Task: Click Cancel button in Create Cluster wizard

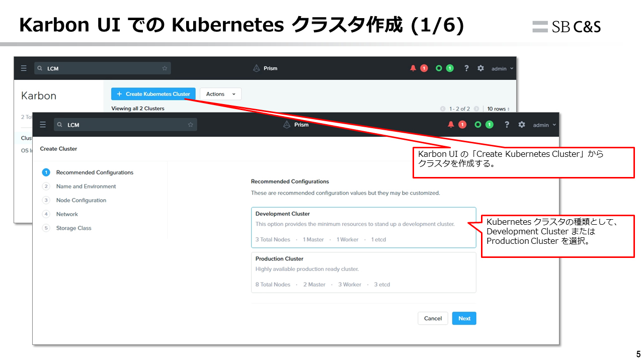Action: (433, 318)
